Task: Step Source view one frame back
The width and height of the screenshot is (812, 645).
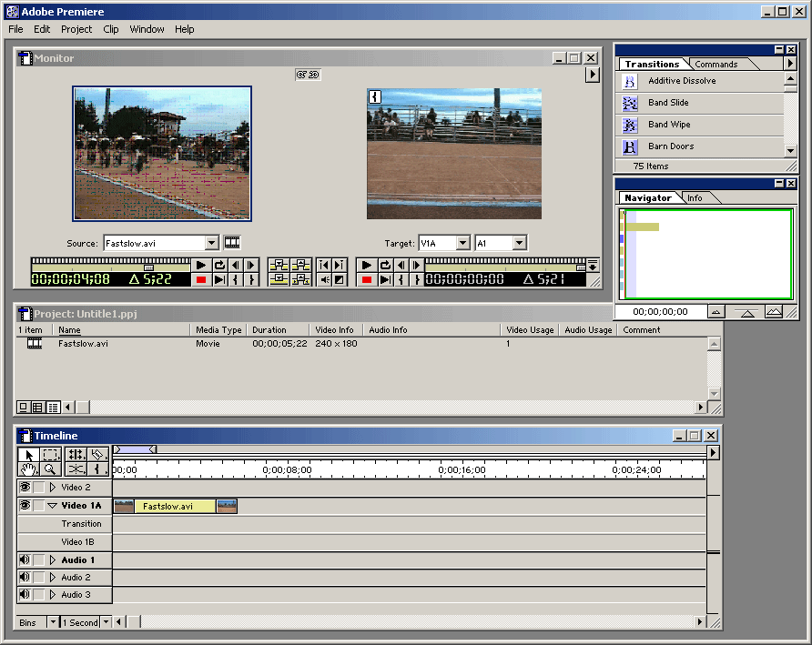Action: (x=236, y=265)
